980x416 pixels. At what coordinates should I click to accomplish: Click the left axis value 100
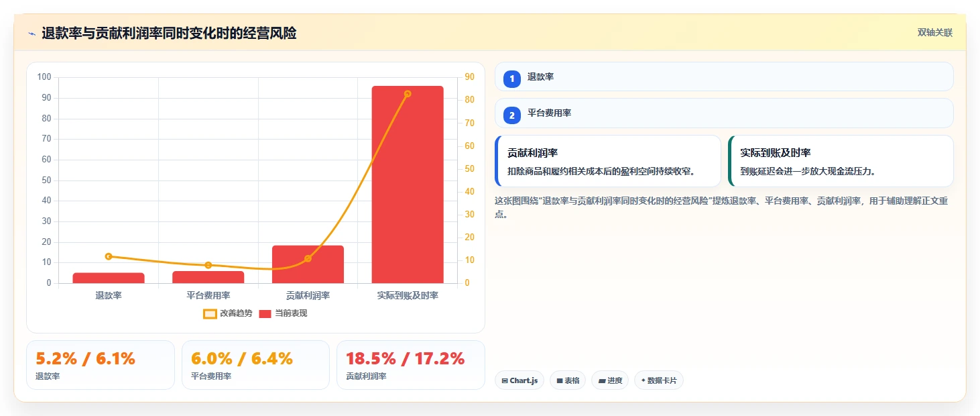pyautogui.click(x=44, y=77)
